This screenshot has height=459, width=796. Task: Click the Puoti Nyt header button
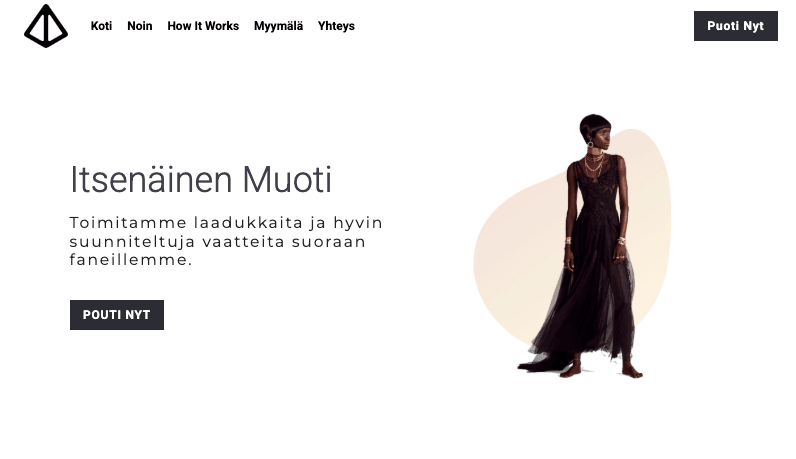(x=736, y=26)
